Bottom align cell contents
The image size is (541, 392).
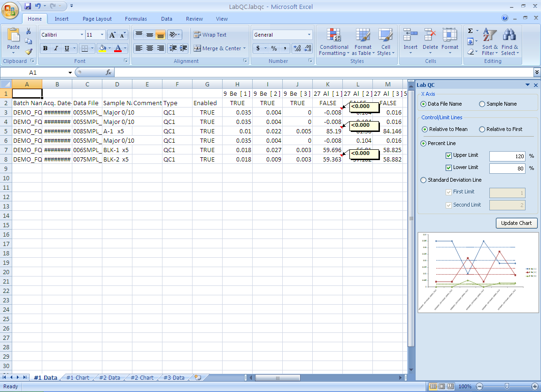(x=161, y=35)
